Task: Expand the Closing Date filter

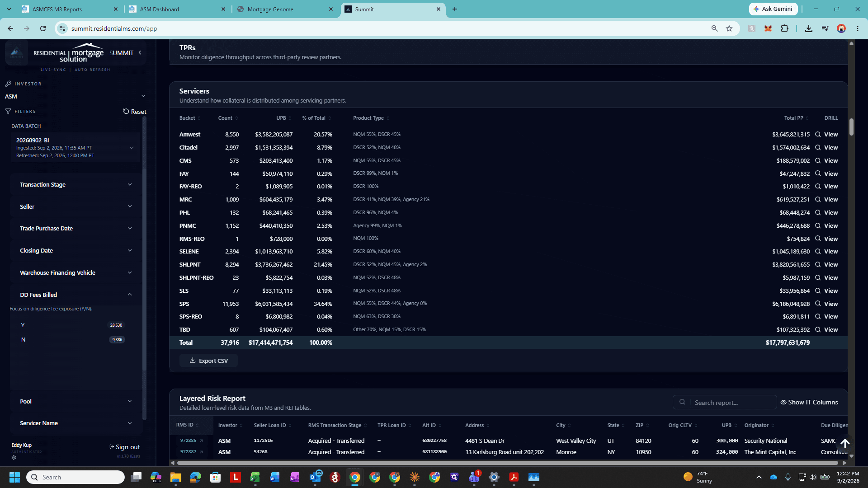Action: (x=75, y=251)
